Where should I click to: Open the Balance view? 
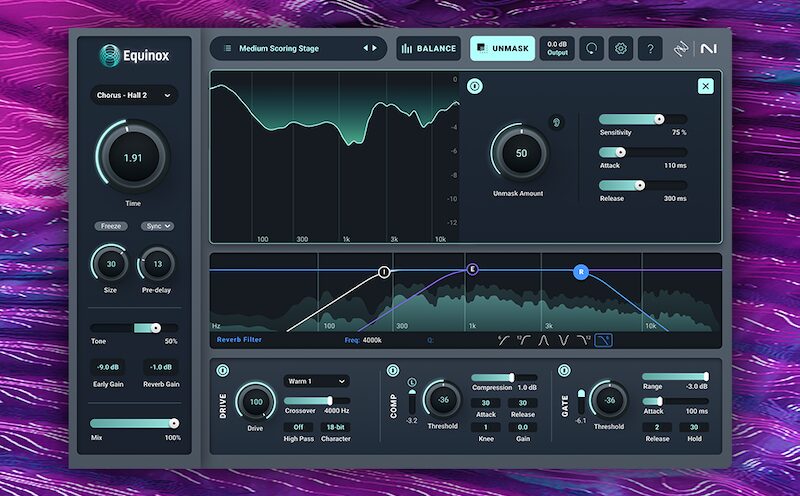point(429,48)
